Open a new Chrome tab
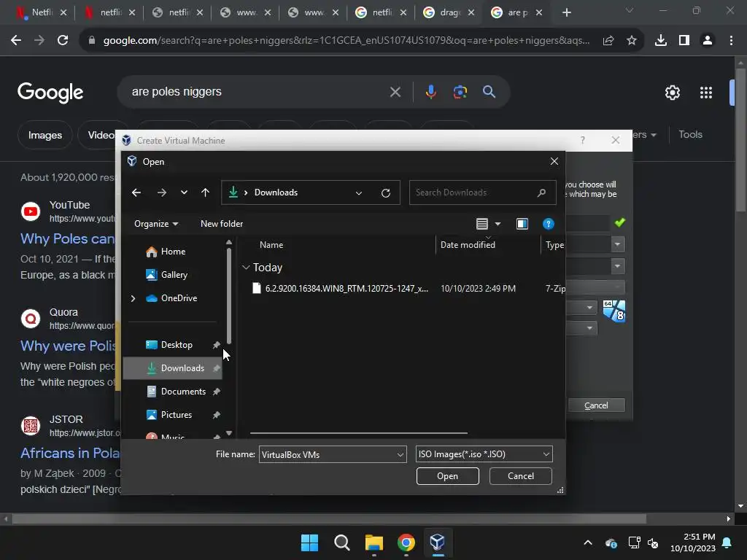The height and width of the screenshot is (560, 747). tap(566, 12)
